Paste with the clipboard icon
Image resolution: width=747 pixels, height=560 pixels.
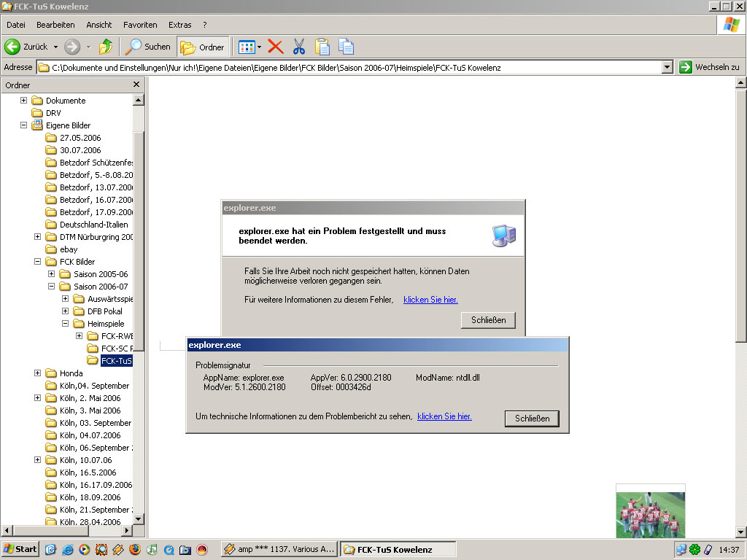(322, 47)
